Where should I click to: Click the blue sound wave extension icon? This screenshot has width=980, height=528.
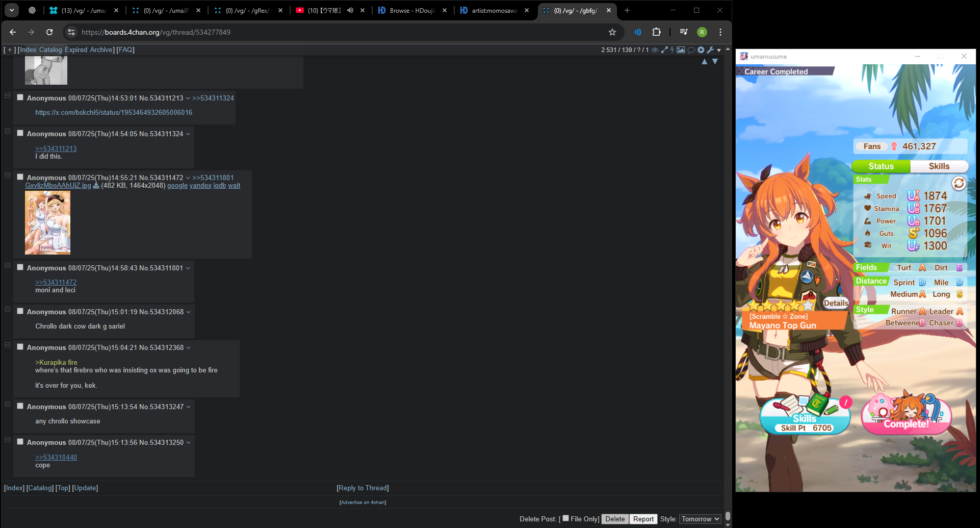click(638, 32)
